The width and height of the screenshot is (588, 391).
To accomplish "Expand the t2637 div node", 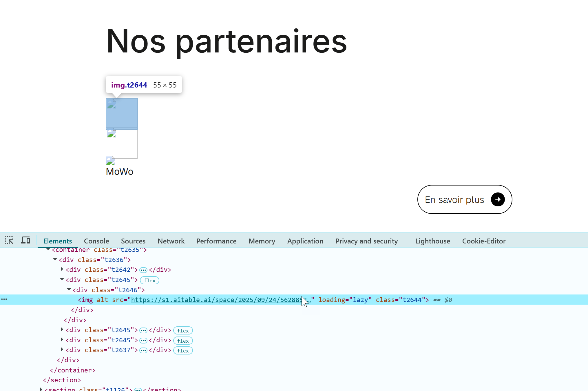I will coord(62,350).
